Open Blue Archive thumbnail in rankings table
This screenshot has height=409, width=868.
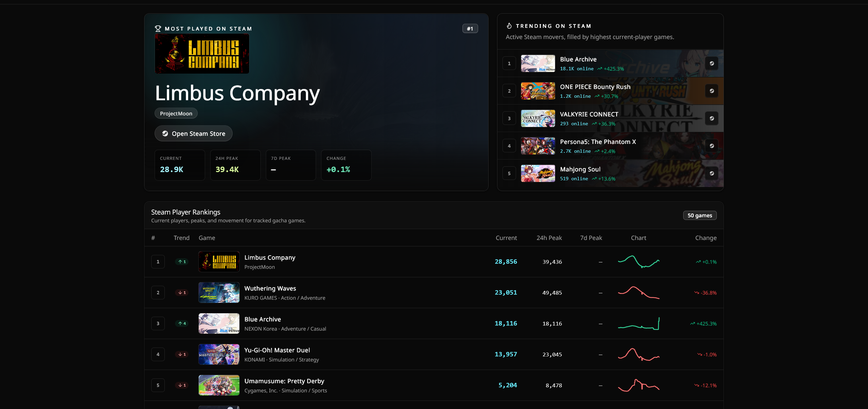tap(219, 323)
